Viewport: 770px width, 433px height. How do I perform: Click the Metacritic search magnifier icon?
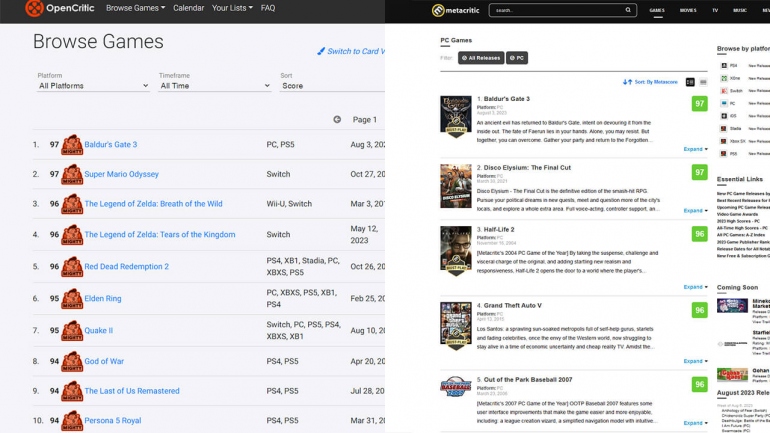(x=628, y=10)
